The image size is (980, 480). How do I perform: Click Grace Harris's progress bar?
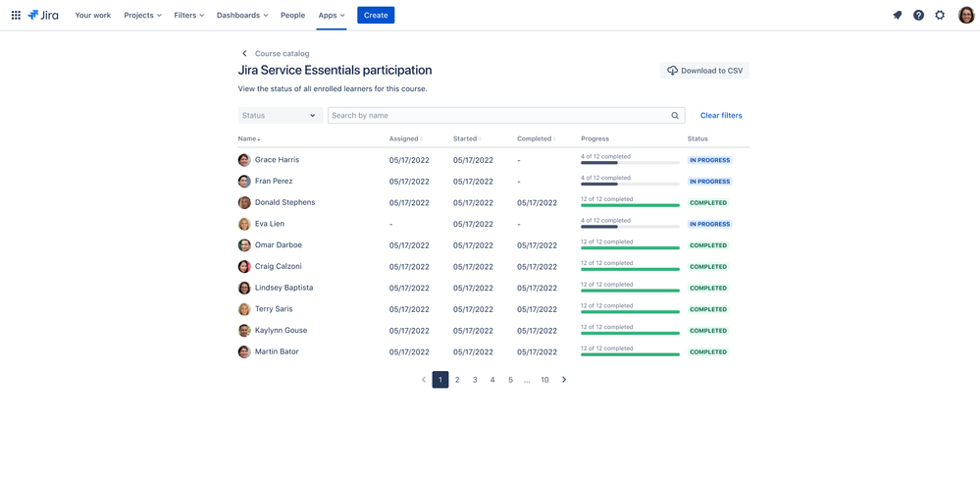pos(630,163)
